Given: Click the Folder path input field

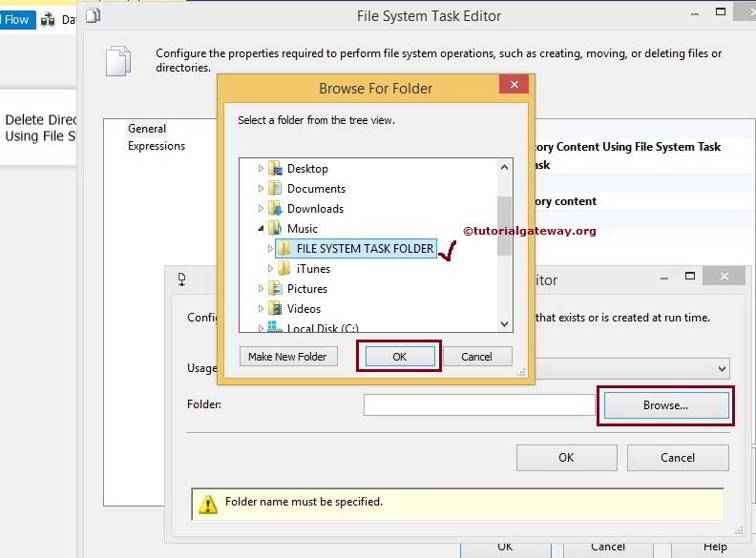Looking at the screenshot, I should [x=479, y=405].
